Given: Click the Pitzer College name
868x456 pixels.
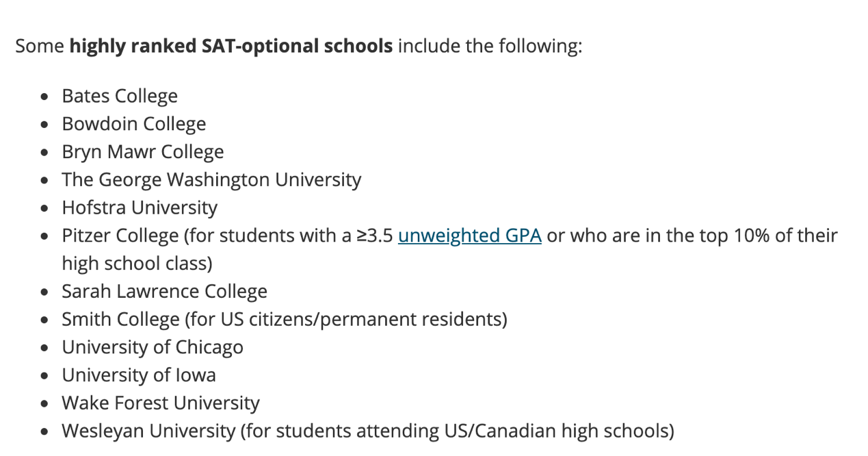Looking at the screenshot, I should [120, 236].
